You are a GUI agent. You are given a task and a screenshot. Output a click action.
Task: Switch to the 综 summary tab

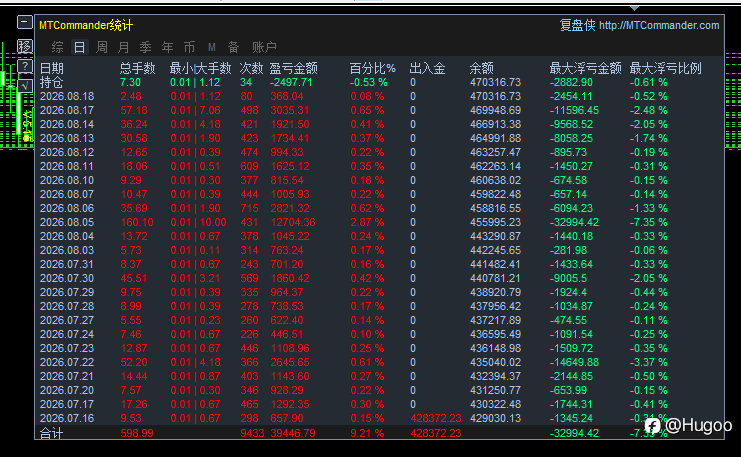pos(58,47)
